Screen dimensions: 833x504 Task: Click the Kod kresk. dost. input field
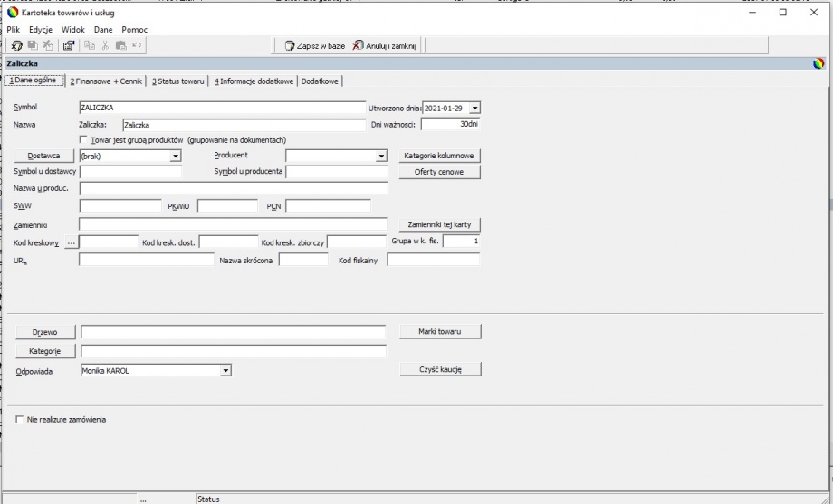(x=228, y=242)
